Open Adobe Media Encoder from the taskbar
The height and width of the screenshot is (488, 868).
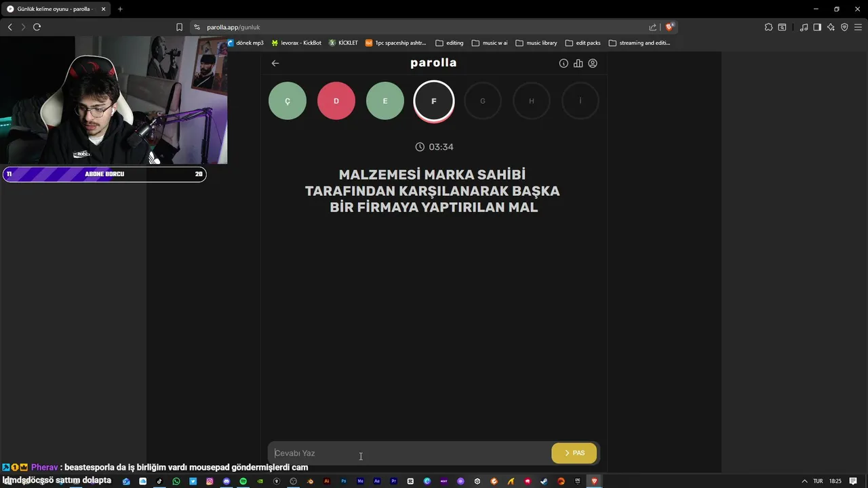coord(361,481)
